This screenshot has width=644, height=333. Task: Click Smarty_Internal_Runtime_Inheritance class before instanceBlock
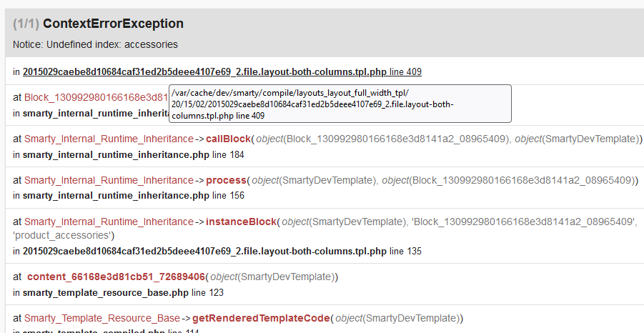tap(109, 222)
